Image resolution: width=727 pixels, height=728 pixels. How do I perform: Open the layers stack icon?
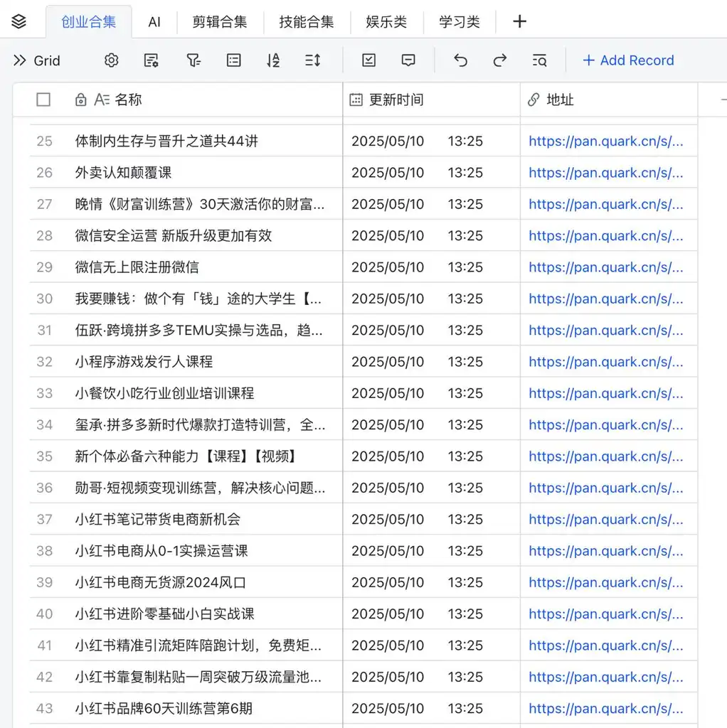point(18,21)
